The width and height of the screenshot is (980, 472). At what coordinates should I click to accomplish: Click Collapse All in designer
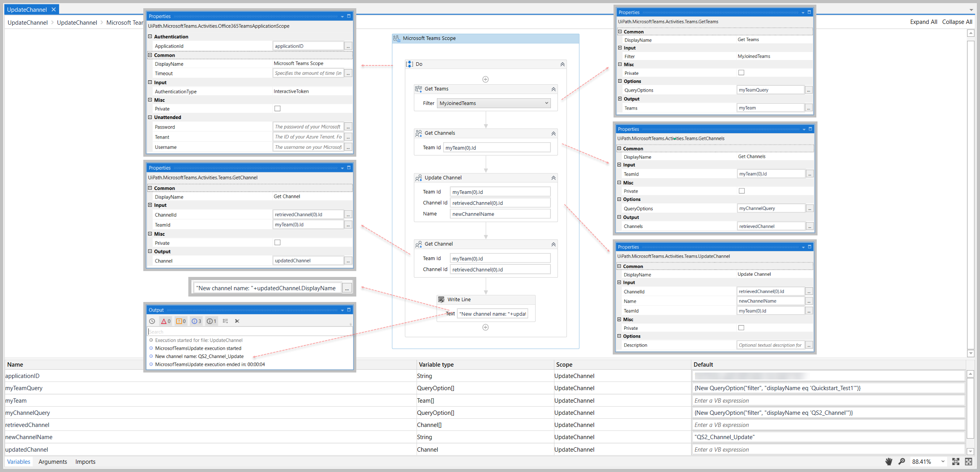pos(957,22)
